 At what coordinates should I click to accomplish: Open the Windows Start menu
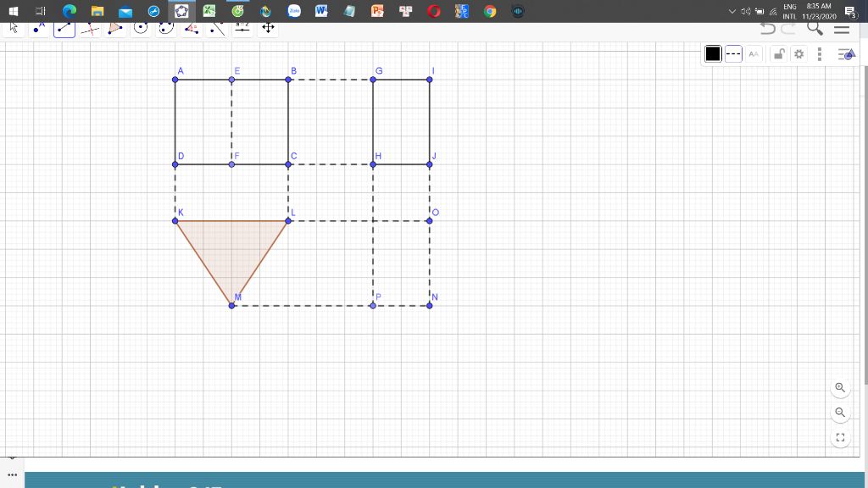pyautogui.click(x=14, y=11)
